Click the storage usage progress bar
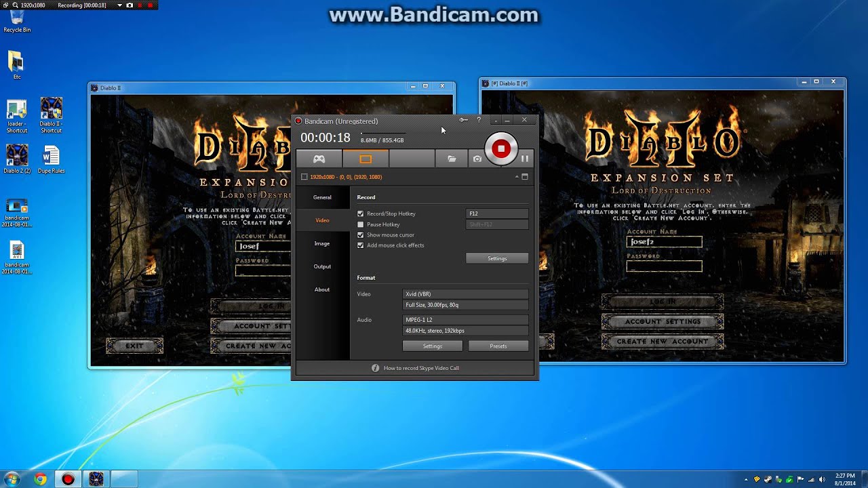This screenshot has width=868, height=488. (383, 134)
